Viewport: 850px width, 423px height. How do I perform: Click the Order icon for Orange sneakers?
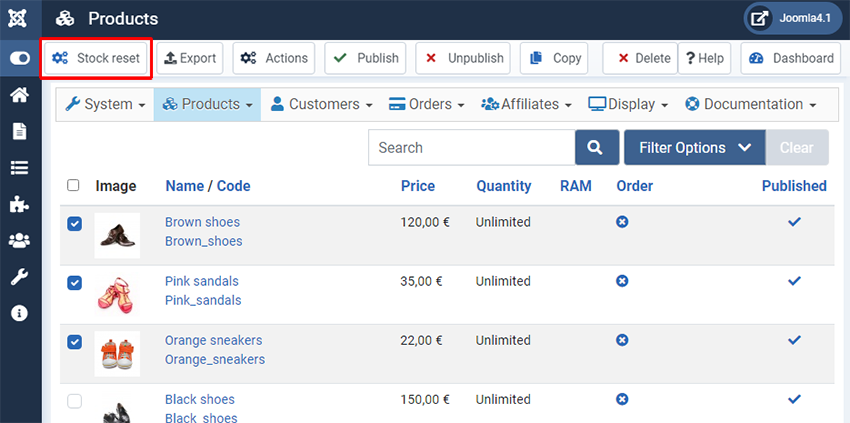tap(622, 340)
